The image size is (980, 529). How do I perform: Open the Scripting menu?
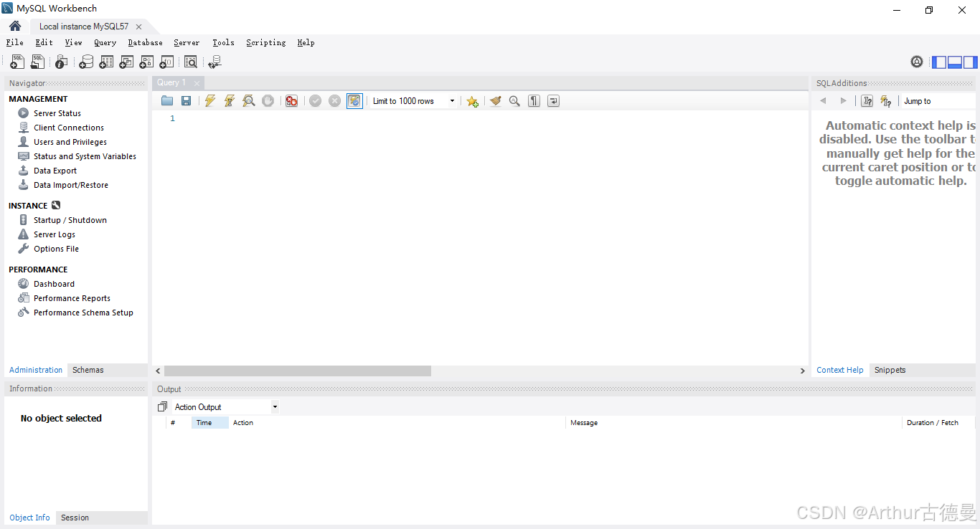pyautogui.click(x=265, y=42)
